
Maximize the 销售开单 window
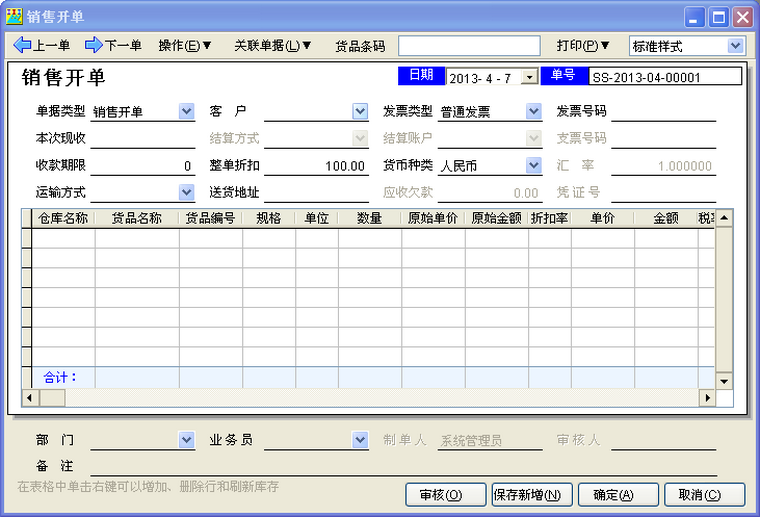(719, 17)
